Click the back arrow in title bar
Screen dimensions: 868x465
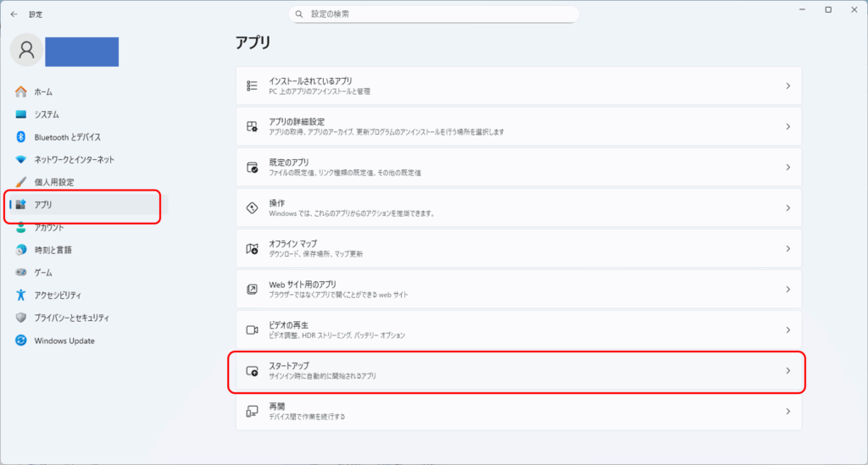coord(14,14)
